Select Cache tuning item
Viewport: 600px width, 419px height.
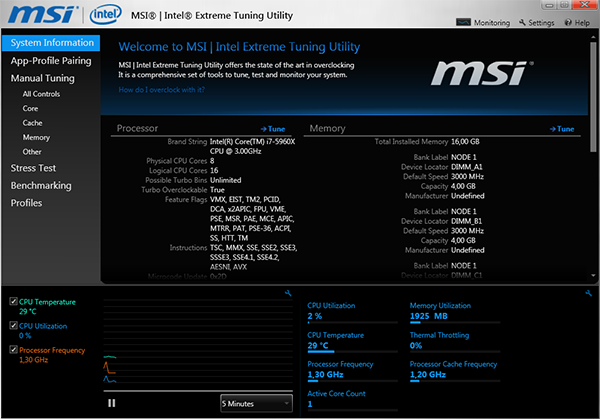[x=32, y=123]
